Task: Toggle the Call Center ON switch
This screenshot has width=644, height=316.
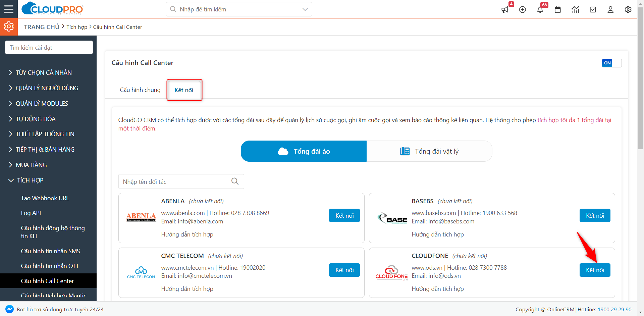Action: coord(611,63)
